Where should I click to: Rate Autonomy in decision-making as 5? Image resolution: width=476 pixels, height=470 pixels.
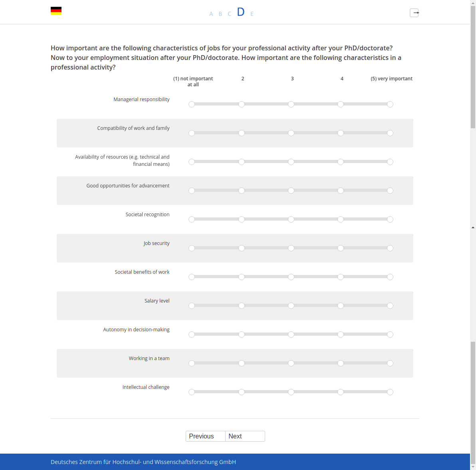click(390, 335)
